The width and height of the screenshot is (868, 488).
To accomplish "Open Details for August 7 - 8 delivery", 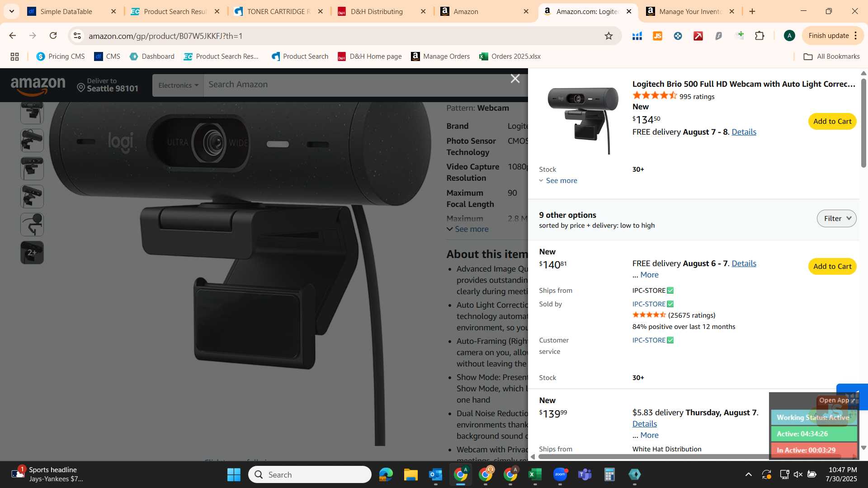I will coord(744,132).
